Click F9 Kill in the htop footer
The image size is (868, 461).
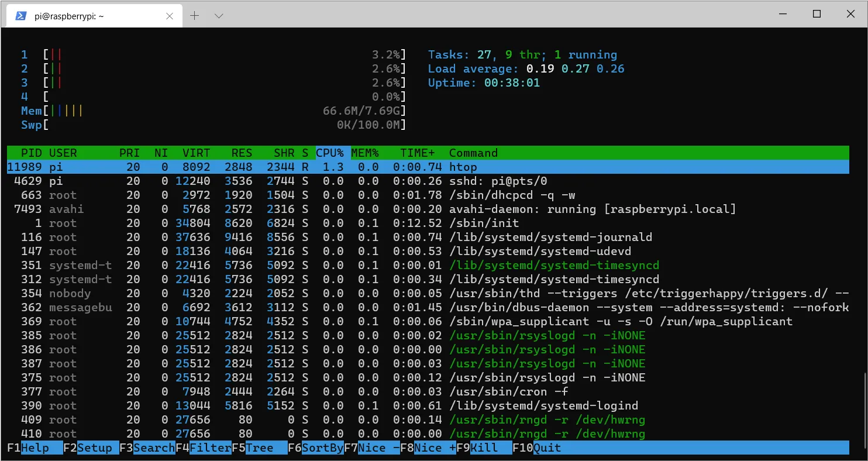point(484,448)
